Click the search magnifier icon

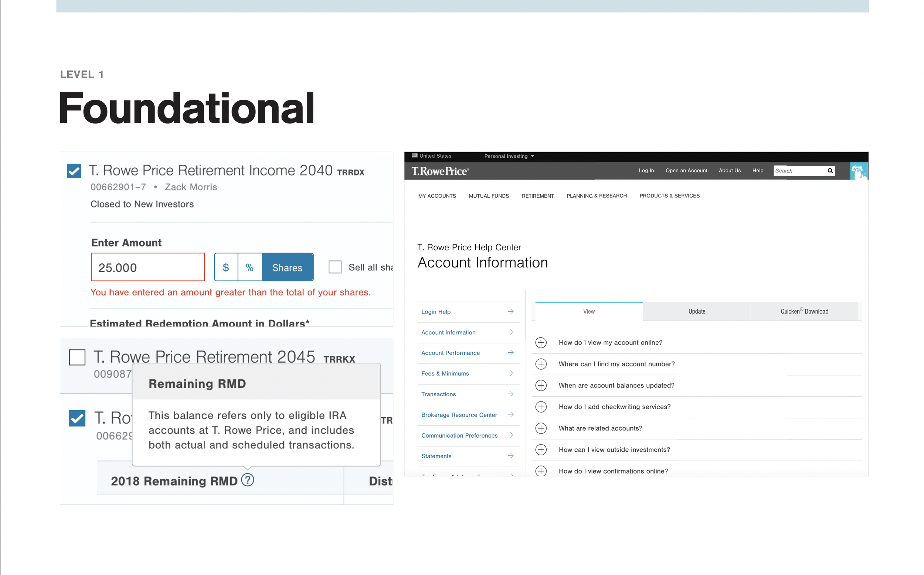tap(830, 171)
